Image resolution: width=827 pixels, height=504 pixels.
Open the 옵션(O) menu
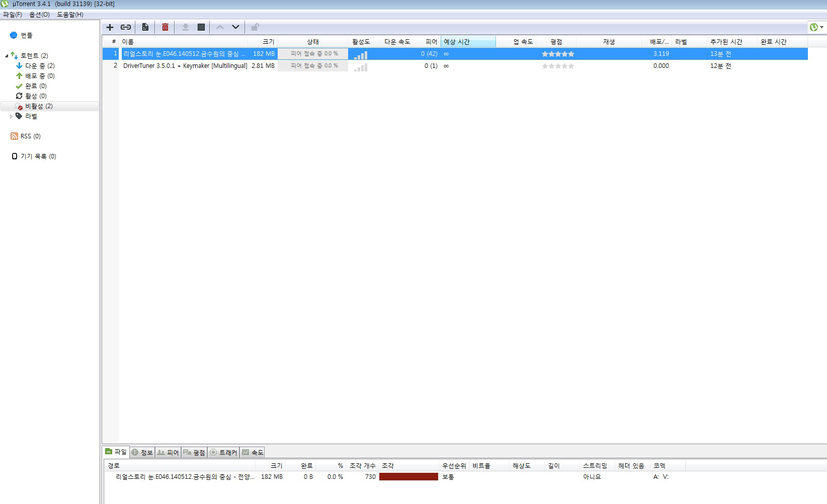click(x=39, y=15)
